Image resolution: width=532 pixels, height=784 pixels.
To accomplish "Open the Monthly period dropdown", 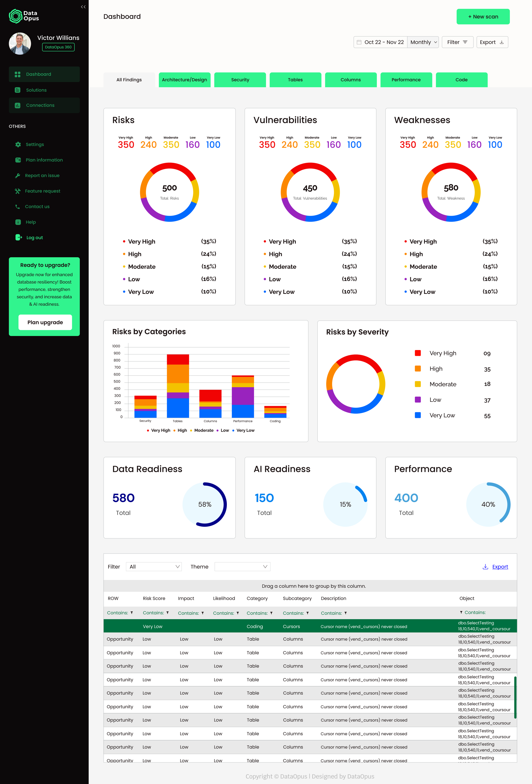I will pyautogui.click(x=423, y=42).
